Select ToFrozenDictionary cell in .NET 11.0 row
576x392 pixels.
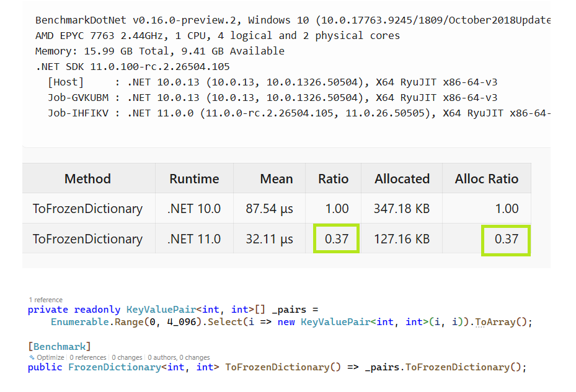[x=87, y=239]
